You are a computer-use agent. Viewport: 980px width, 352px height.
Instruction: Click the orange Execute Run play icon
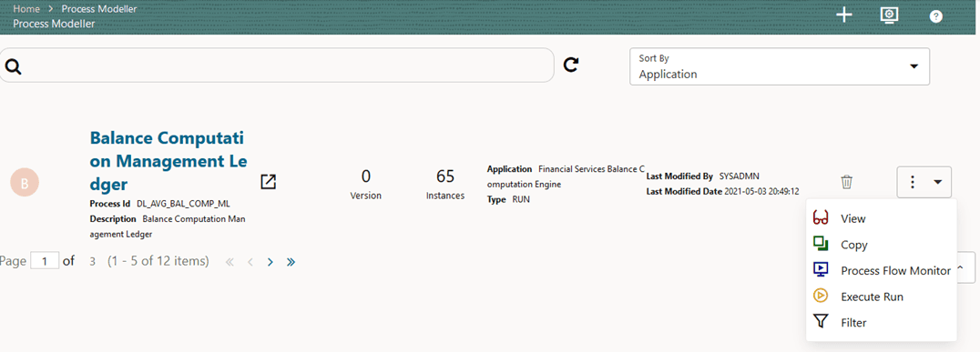click(x=821, y=296)
